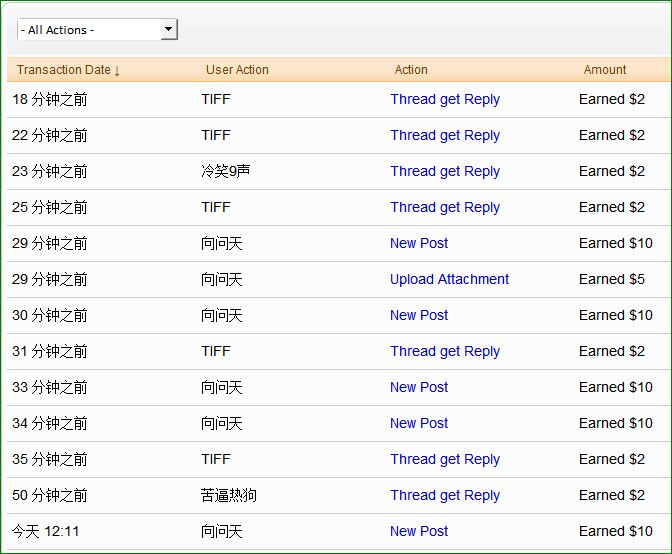
Task: Select the 冷笑9声 user action cell
Action: (226, 171)
